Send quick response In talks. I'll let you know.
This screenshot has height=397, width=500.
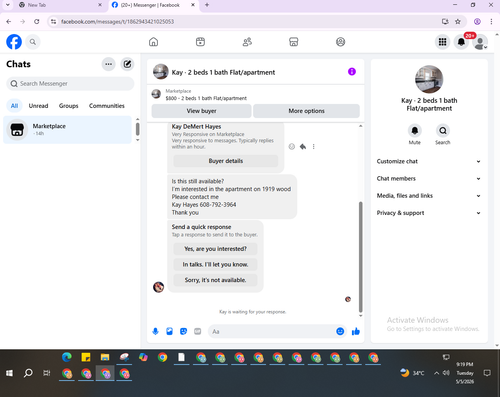[x=215, y=264]
